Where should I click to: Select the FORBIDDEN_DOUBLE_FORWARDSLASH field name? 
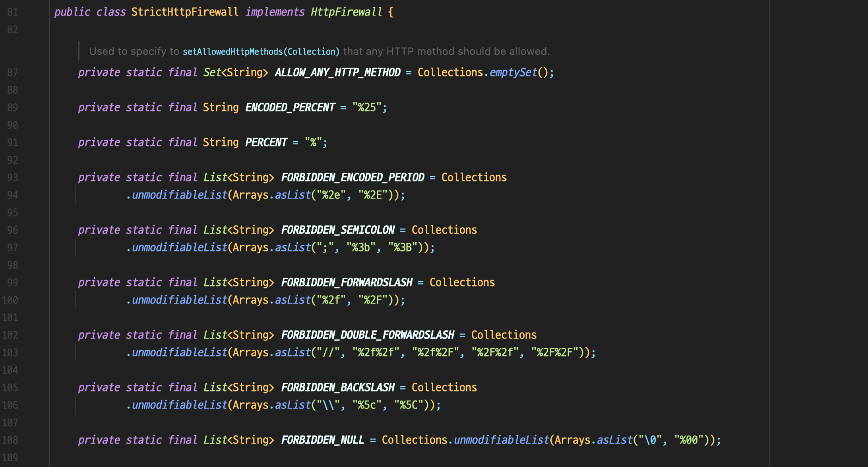[x=368, y=335]
